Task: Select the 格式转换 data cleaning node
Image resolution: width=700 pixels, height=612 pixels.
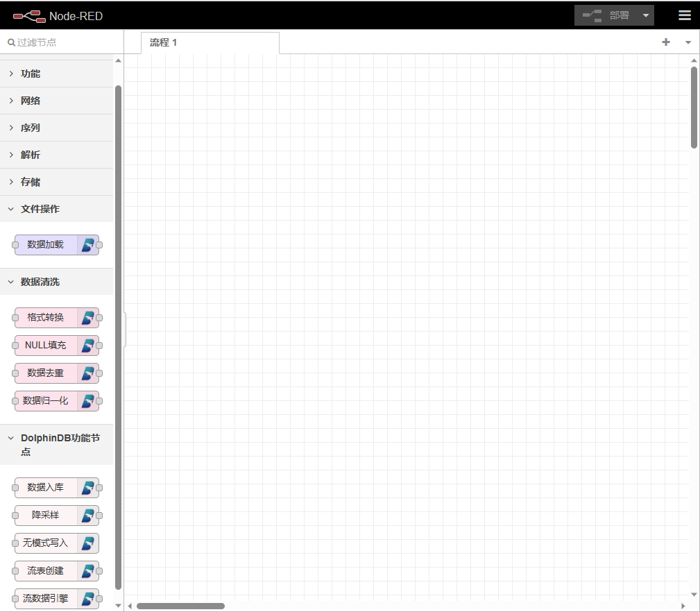Action: [x=56, y=317]
